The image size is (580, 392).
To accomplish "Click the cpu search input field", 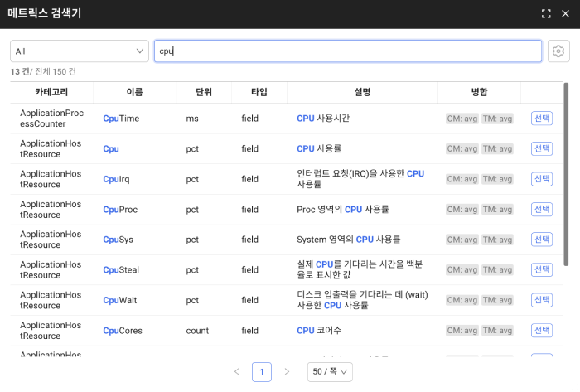I will [x=348, y=51].
